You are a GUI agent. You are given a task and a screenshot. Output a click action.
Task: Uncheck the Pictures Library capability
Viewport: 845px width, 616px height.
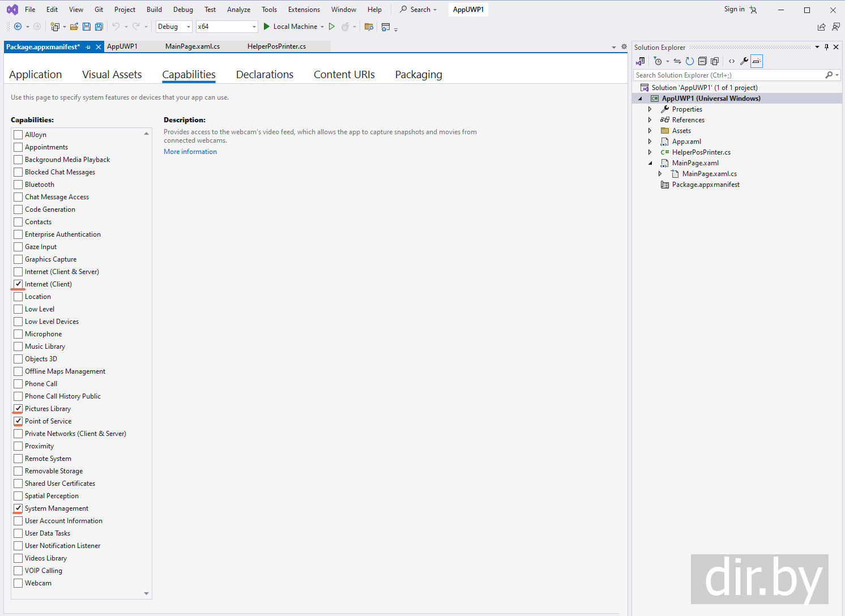[18, 409]
